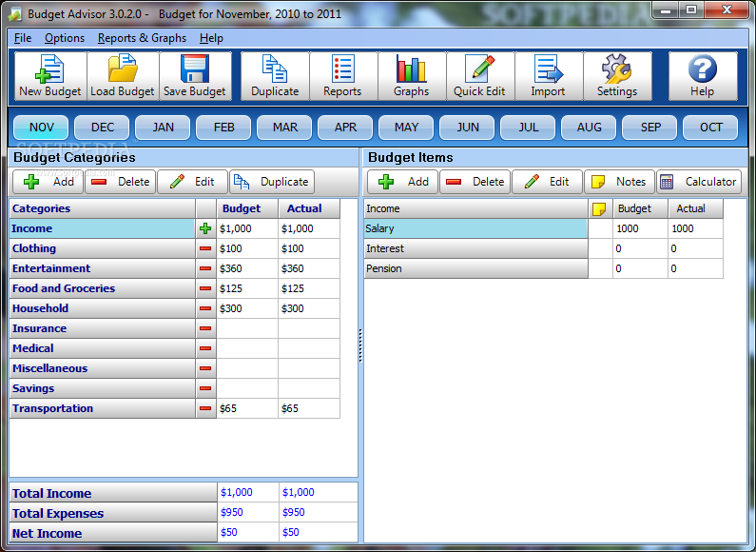Select the Transportation category row
Image resolution: width=756 pixels, height=552 pixels.
[102, 408]
